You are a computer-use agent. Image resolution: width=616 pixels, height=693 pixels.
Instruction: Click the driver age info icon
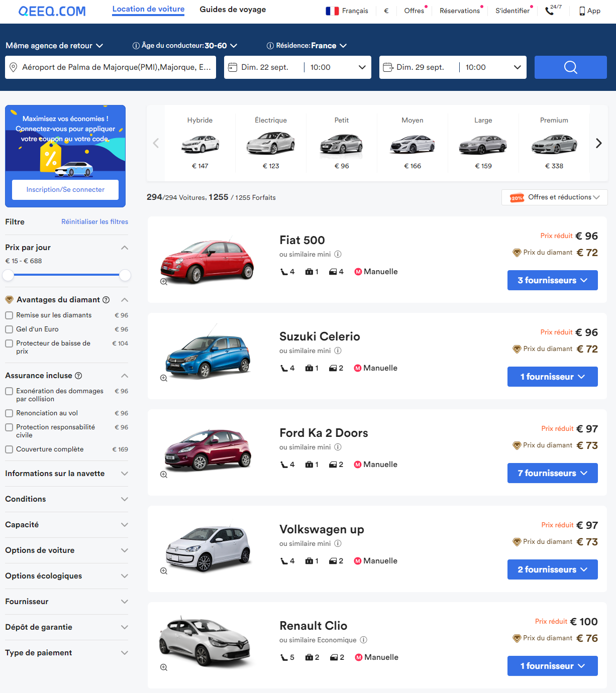pos(136,46)
